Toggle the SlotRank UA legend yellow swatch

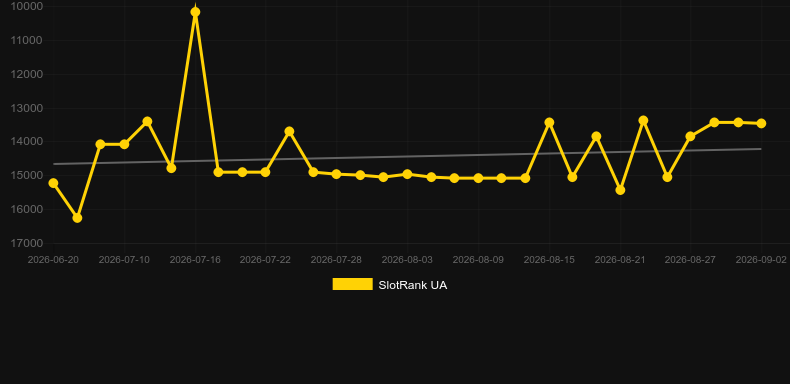(x=353, y=284)
